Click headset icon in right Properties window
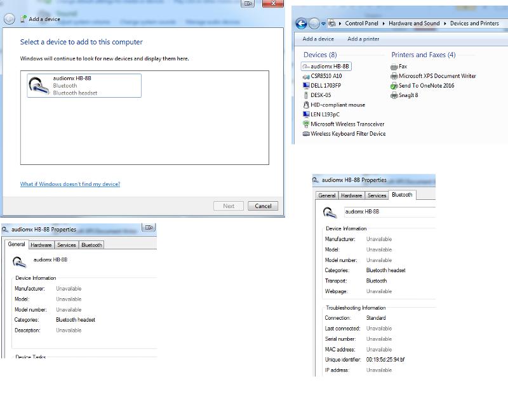This screenshot has height=420, width=508. [330, 213]
